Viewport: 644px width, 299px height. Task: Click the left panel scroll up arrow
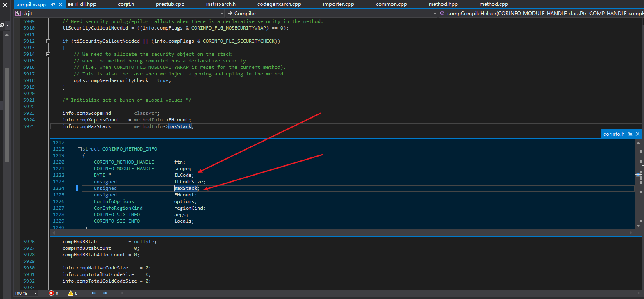click(x=7, y=35)
